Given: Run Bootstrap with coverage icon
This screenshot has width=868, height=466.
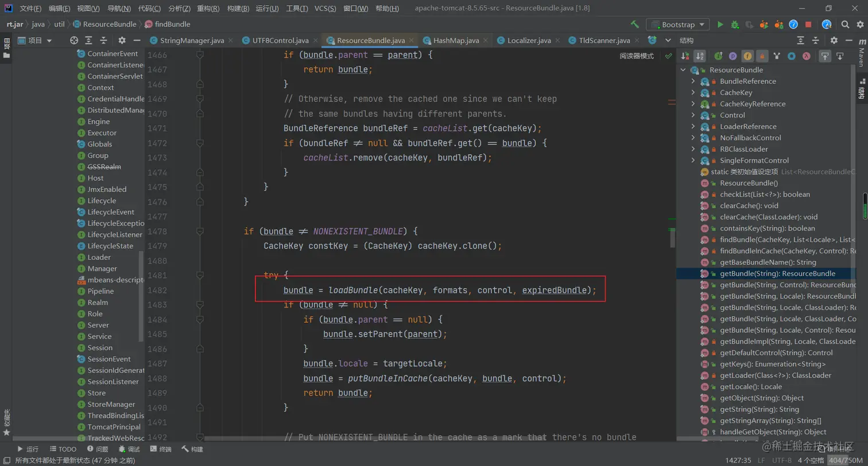Looking at the screenshot, I should [x=749, y=24].
